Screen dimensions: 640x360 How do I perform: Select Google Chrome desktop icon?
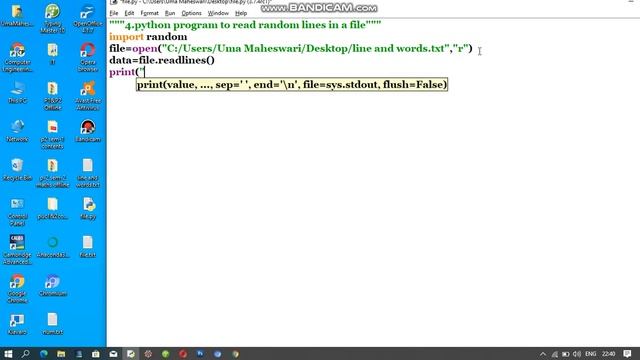[x=17, y=289]
